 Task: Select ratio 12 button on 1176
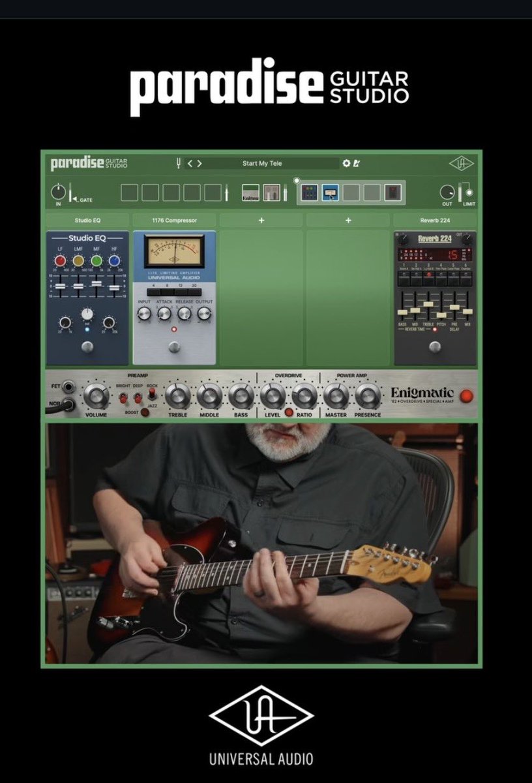tap(182, 292)
